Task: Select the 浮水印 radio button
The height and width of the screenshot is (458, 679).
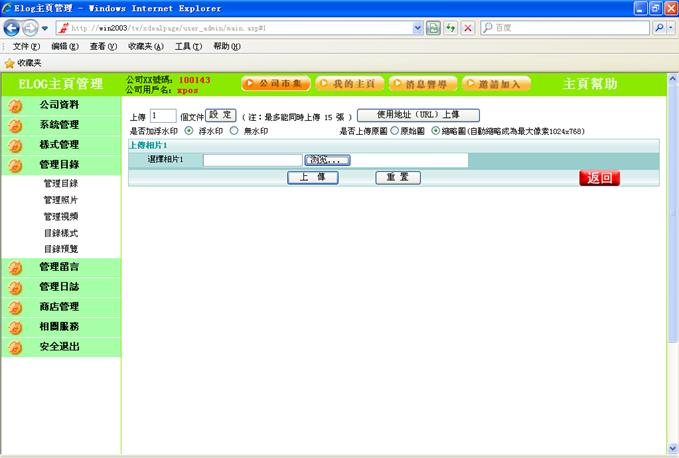Action: pos(190,130)
